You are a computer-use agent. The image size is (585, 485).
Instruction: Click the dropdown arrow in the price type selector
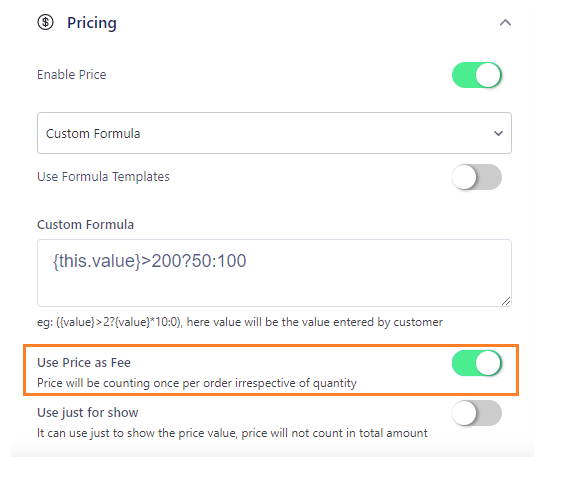pos(498,133)
